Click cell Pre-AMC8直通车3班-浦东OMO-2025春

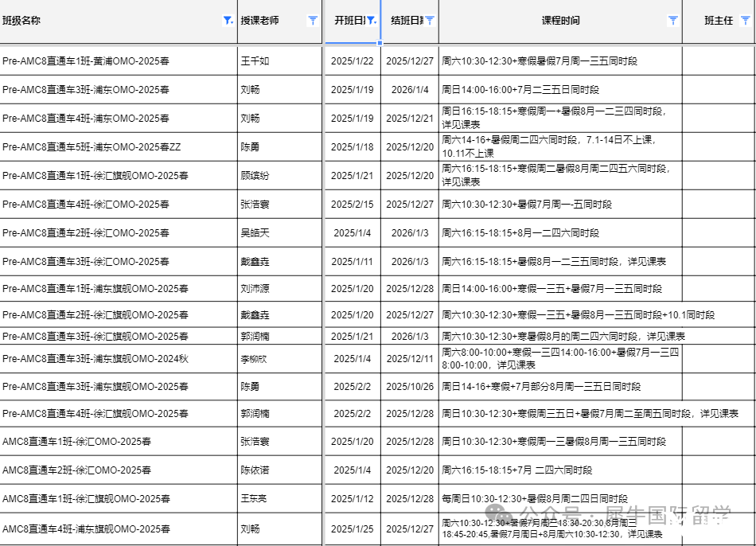point(118,90)
